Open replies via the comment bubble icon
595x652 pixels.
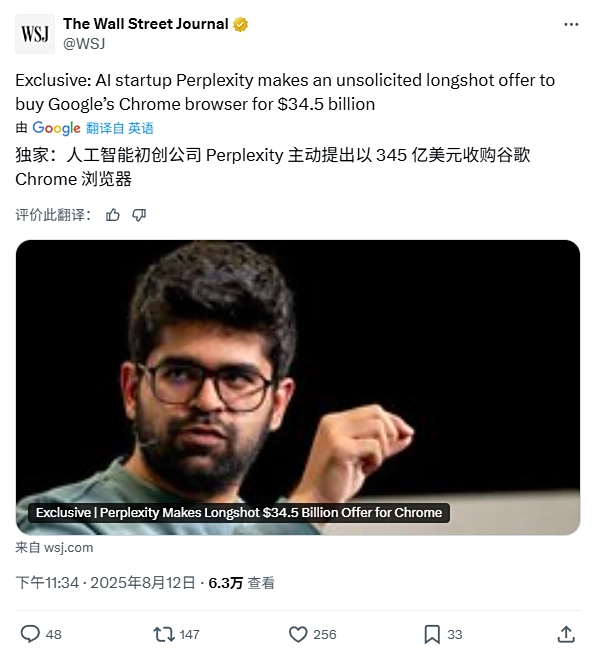[x=30, y=634]
